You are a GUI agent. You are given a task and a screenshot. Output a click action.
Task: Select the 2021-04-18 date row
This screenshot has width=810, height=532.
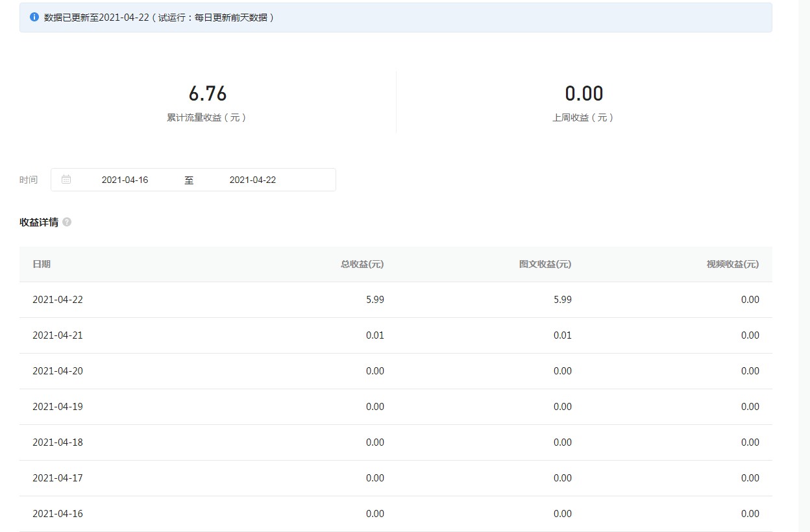(58, 442)
